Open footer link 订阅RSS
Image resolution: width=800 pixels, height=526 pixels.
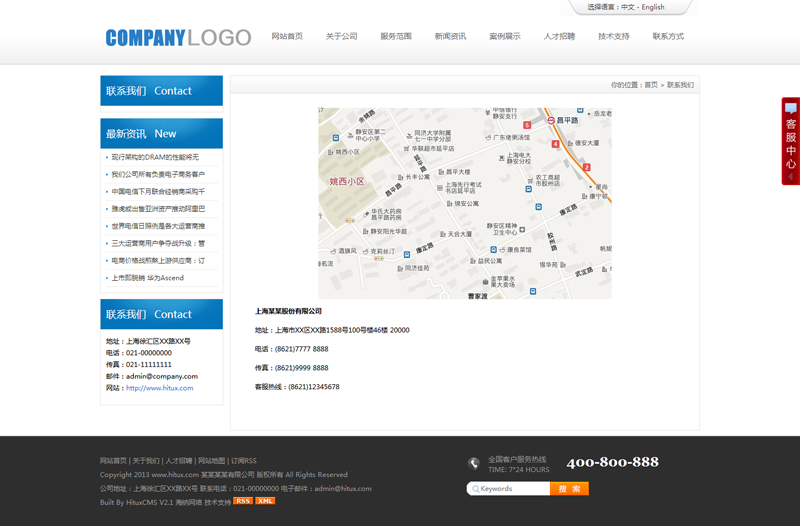pyautogui.click(x=244, y=461)
